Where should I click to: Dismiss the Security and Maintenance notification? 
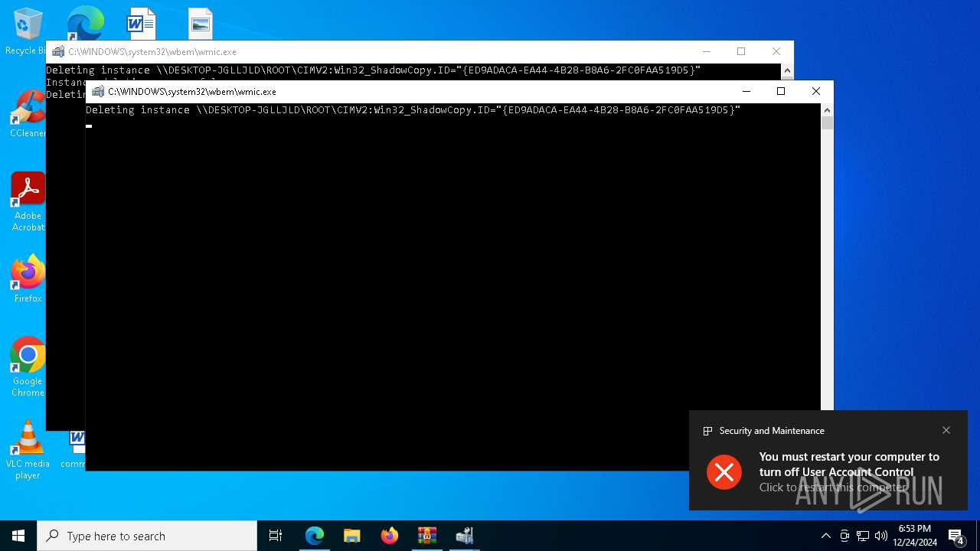tap(946, 430)
